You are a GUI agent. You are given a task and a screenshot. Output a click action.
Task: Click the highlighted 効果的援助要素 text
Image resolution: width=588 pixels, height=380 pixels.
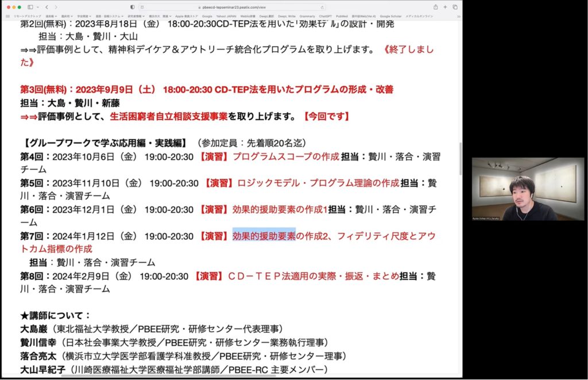pos(264,236)
